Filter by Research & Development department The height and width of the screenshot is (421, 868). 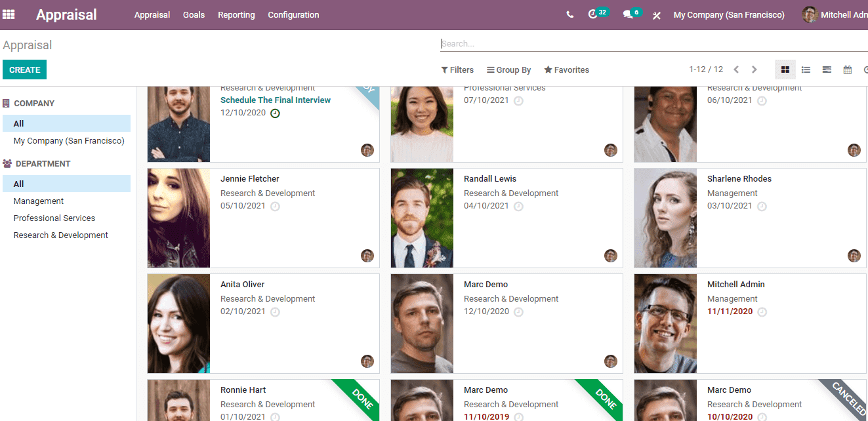(61, 235)
